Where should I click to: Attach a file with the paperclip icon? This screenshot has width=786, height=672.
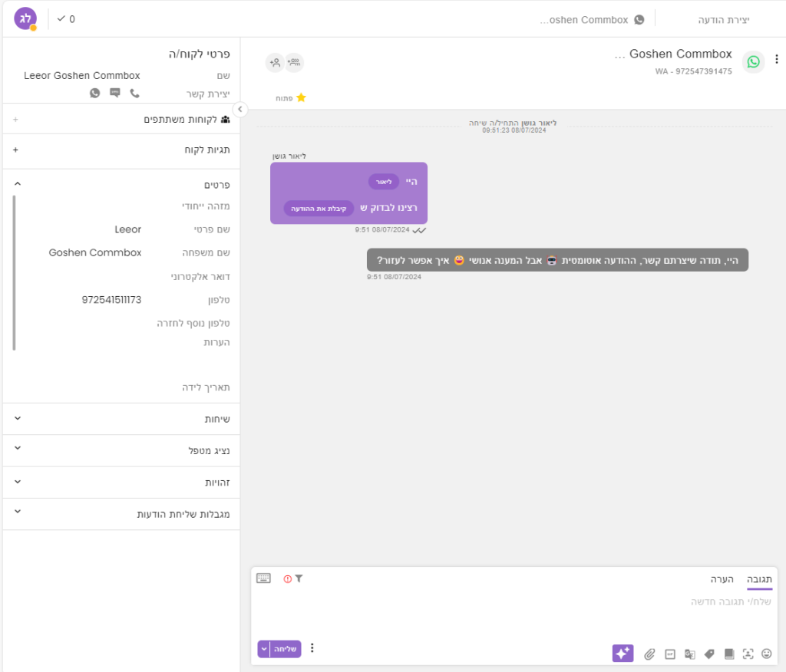click(649, 654)
